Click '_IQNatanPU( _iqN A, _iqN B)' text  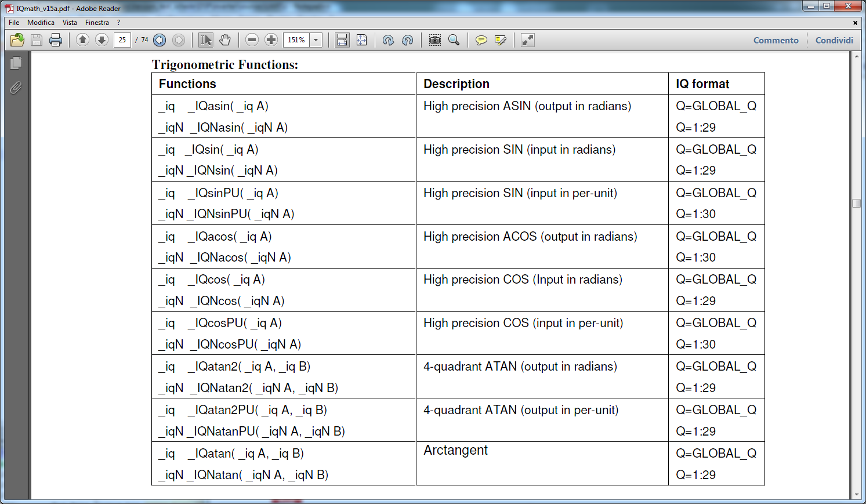[x=266, y=432]
